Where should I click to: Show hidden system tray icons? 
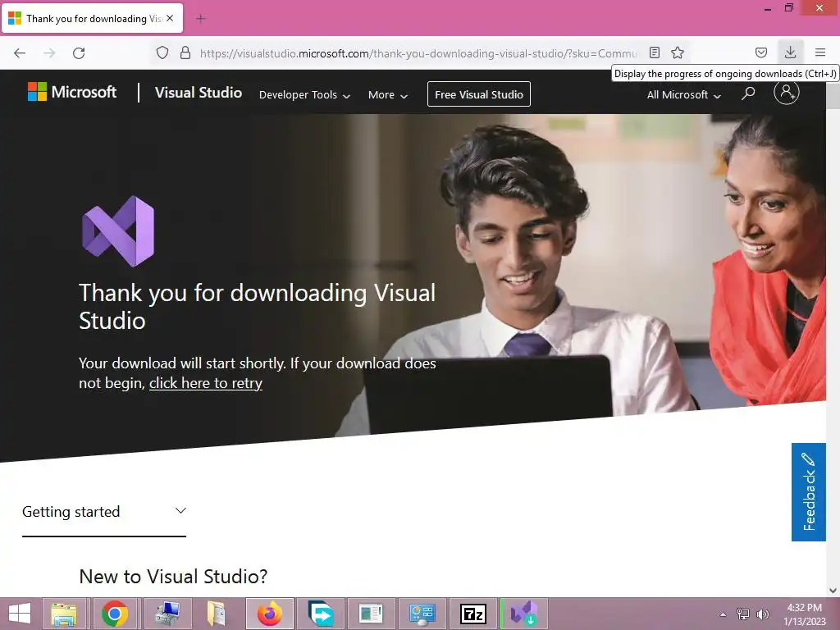pyautogui.click(x=723, y=614)
